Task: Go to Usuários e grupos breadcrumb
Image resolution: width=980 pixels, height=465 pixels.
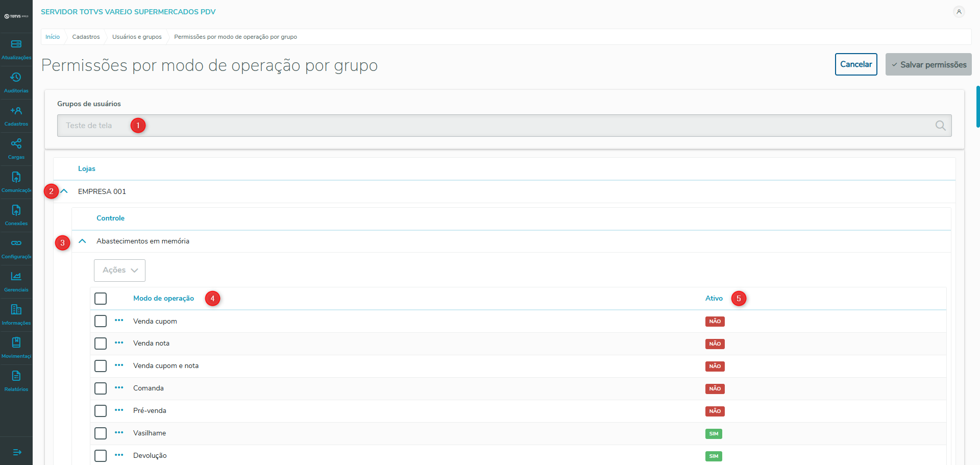Action: pyautogui.click(x=137, y=37)
